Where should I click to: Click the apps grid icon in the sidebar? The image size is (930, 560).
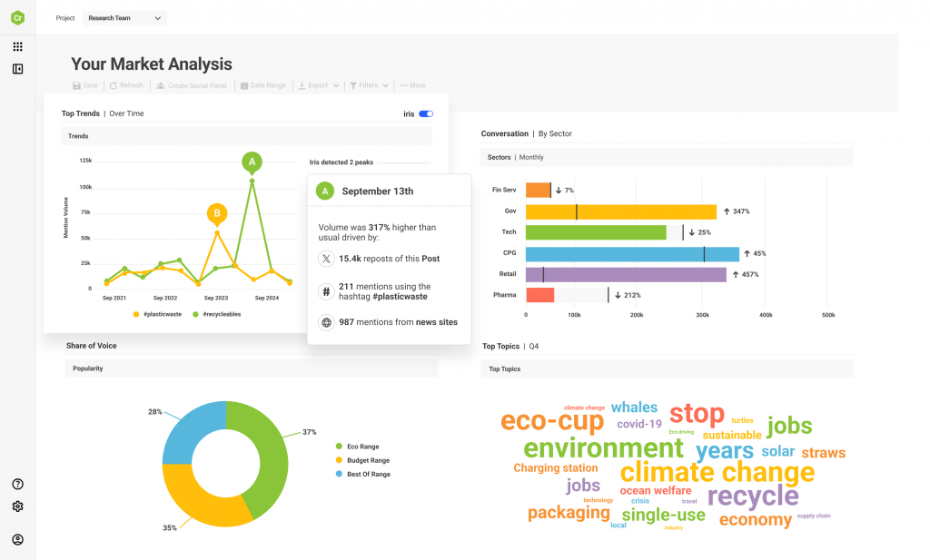(x=17, y=46)
